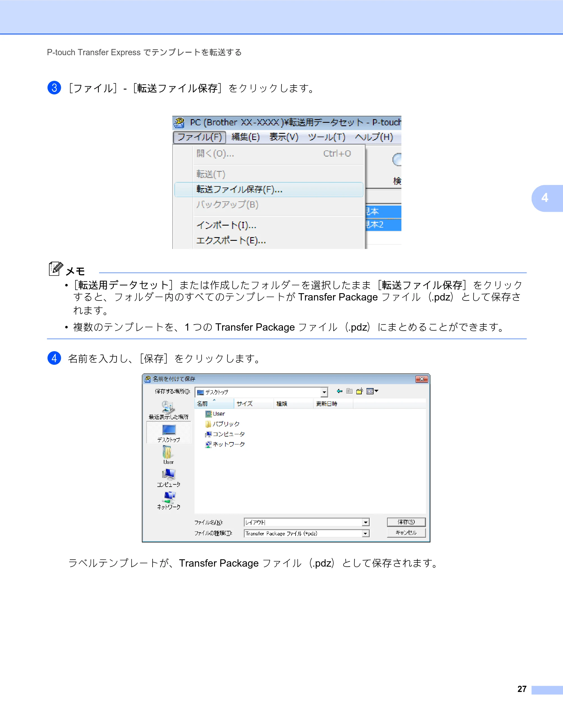Select 最近表示した場所 in places sidebar

169,410
